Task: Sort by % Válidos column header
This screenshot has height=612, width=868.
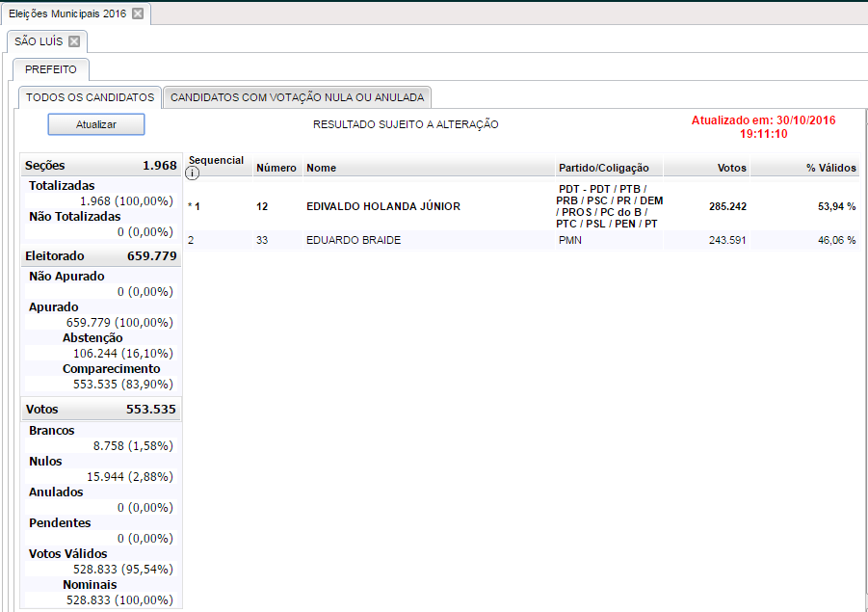Action: (x=830, y=168)
